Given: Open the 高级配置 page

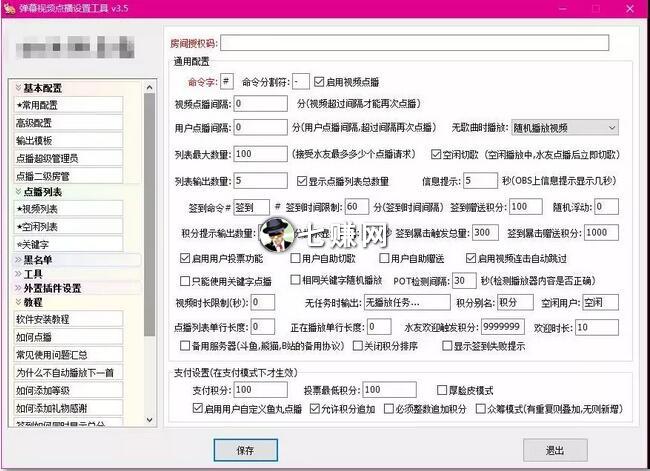Looking at the screenshot, I should (x=68, y=123).
